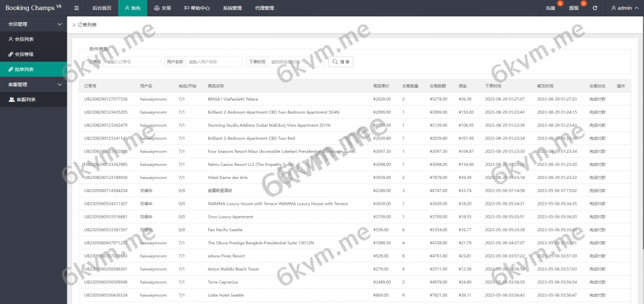Click the scales icon beside 交易

(x=157, y=8)
